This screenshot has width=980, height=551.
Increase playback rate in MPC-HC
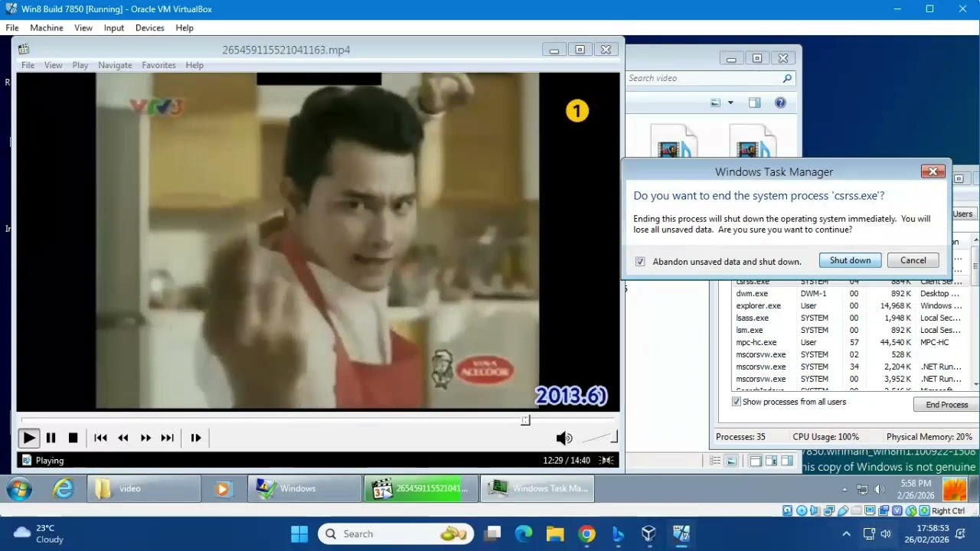pos(145,438)
